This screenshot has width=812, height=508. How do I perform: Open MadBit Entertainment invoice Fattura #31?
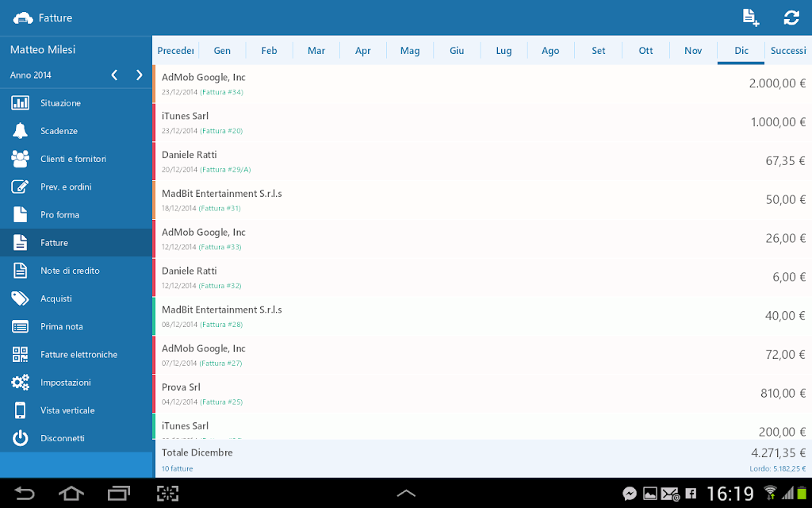tap(482, 200)
